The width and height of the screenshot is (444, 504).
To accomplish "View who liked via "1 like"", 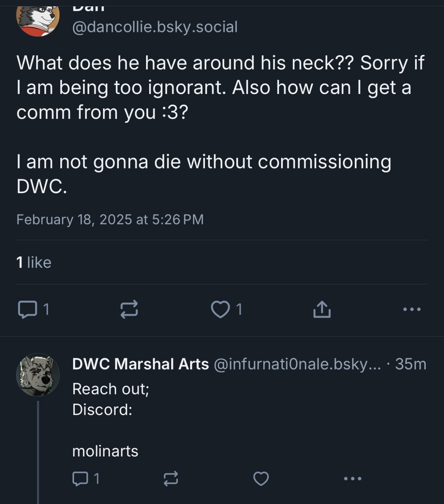I will click(x=34, y=262).
